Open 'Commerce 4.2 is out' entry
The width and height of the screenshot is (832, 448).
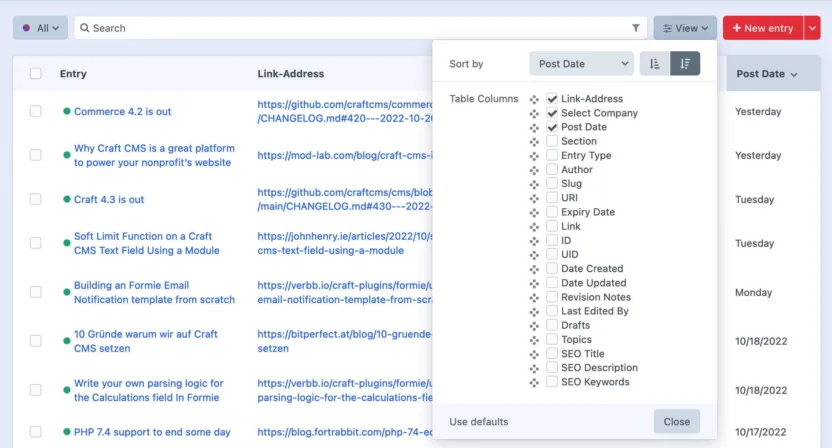click(x=123, y=111)
